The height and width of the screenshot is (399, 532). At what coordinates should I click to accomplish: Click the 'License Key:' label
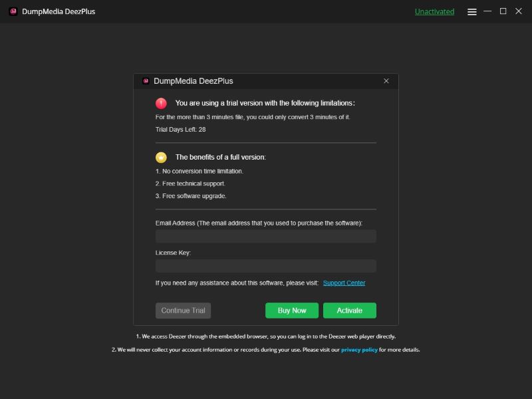point(173,253)
